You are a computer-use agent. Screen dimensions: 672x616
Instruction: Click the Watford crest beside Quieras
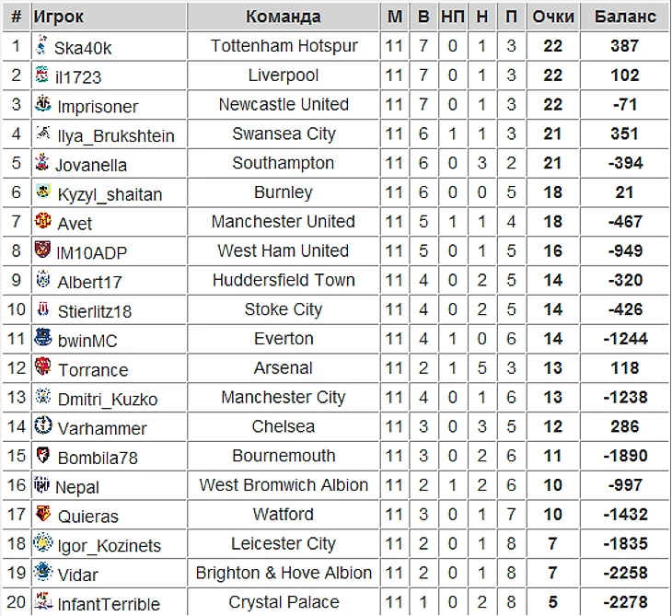[x=42, y=514]
